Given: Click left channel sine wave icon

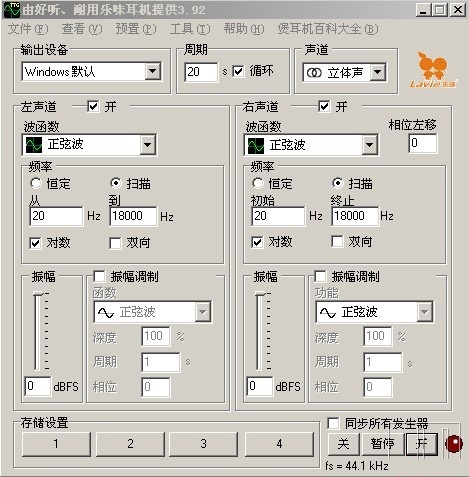Looking at the screenshot, I should [x=34, y=145].
